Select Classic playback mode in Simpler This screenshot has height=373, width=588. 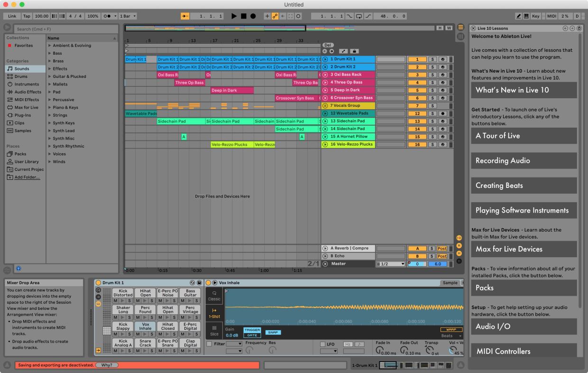click(214, 296)
